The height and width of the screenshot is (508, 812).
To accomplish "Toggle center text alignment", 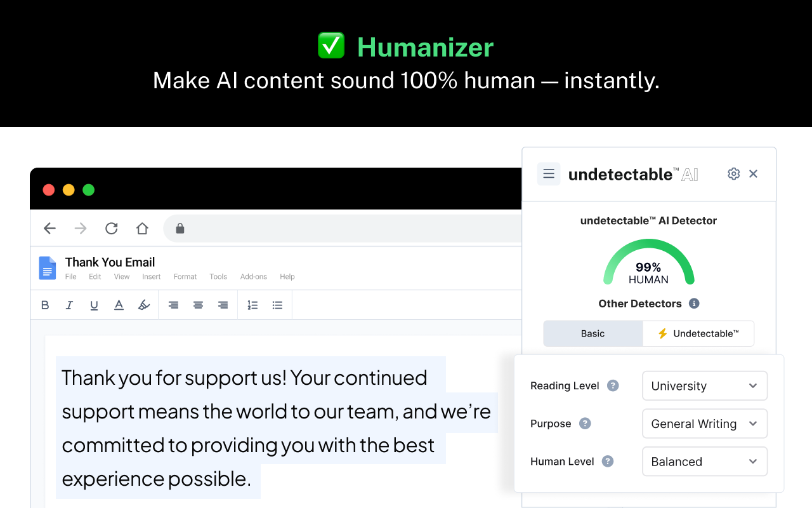I will tap(198, 305).
